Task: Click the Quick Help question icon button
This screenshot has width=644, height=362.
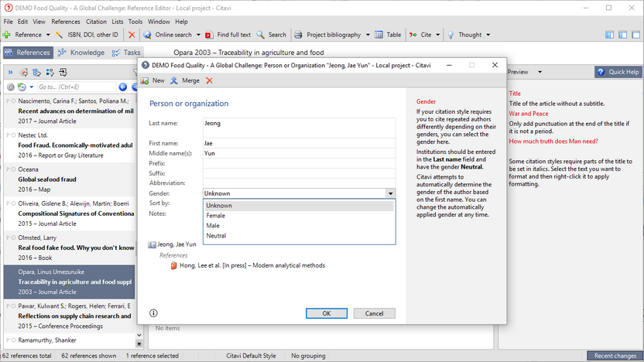Action: point(618,72)
